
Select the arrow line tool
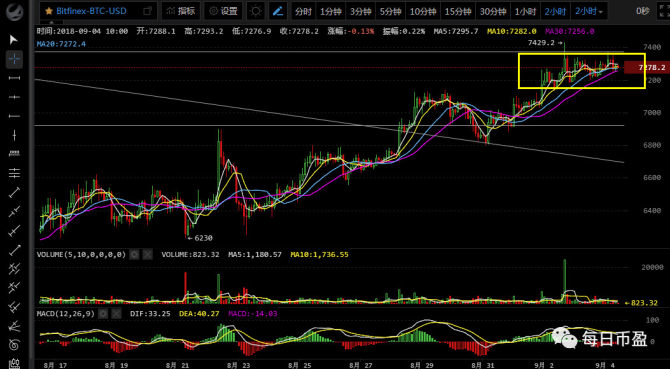(14, 249)
